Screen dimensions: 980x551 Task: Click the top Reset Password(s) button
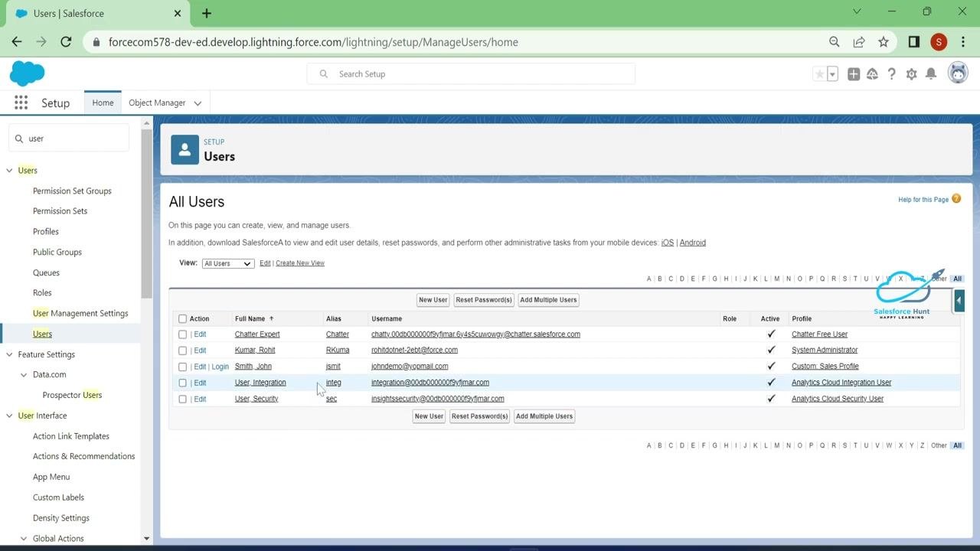tap(484, 300)
